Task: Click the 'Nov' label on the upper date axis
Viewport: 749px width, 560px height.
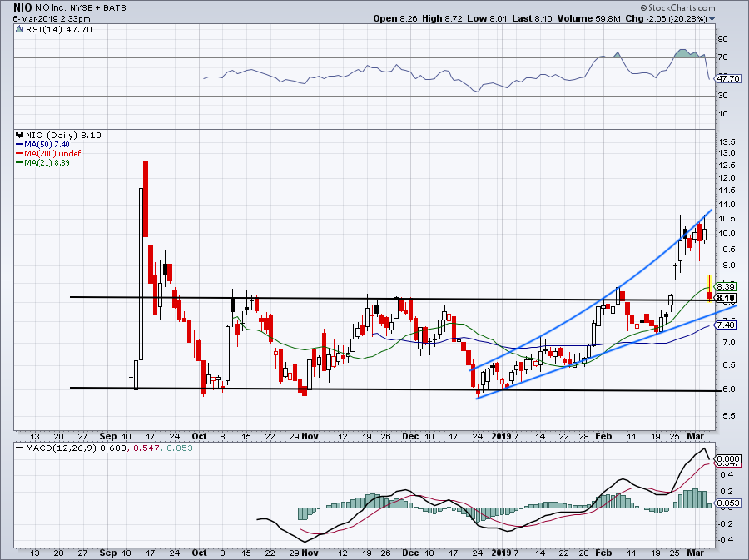Action: [310, 436]
